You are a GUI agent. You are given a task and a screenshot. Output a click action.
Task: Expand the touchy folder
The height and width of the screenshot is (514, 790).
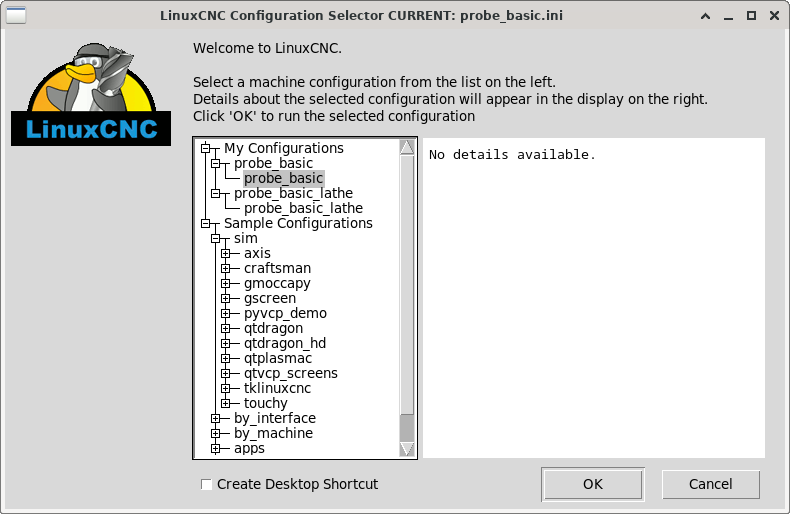[226, 403]
